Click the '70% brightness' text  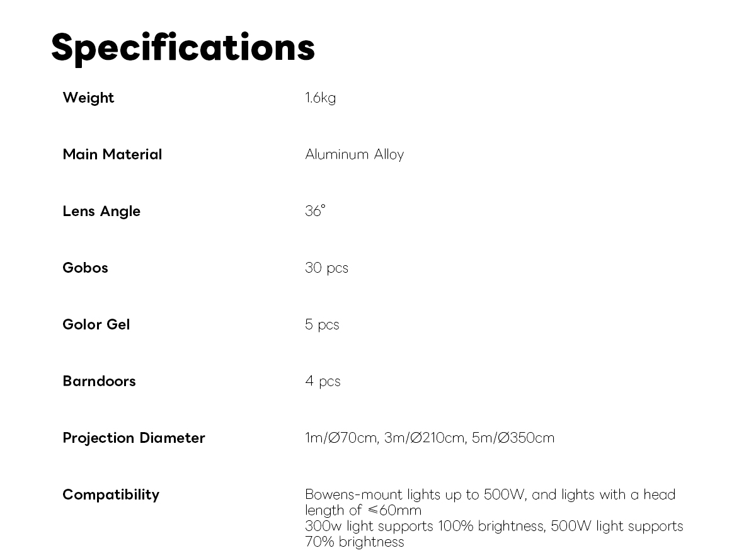(354, 542)
